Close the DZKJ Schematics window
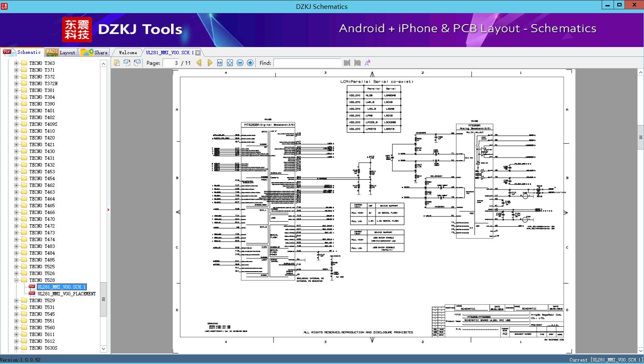 pos(635,6)
